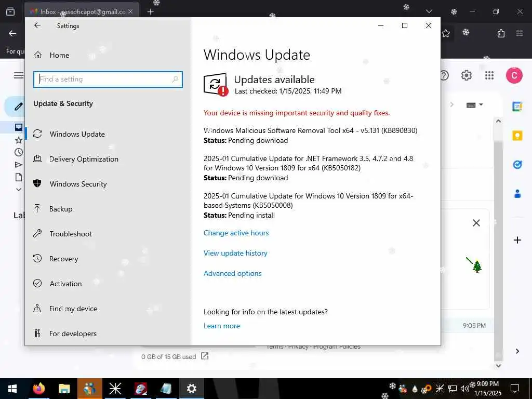Click the Backup upload arrow icon
Viewport: 532px width, 399px height.
point(37,208)
